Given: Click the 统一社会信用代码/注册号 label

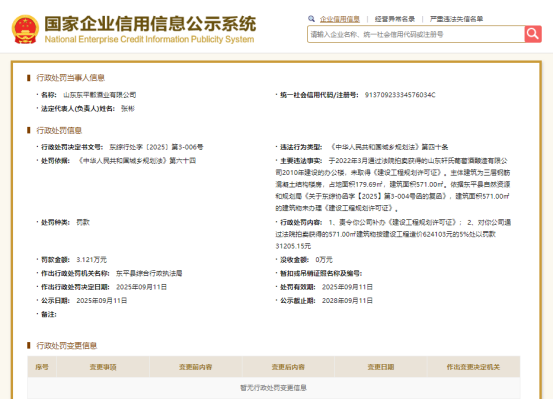Looking at the screenshot, I should [x=319, y=95].
